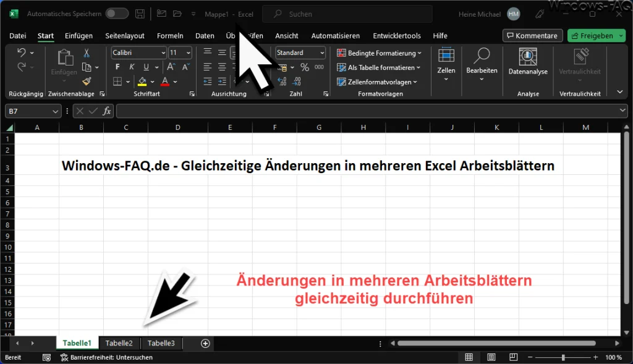Viewport: 633px width, 364px height.
Task: Switch to the Seitenlayout tab
Action: pos(125,36)
